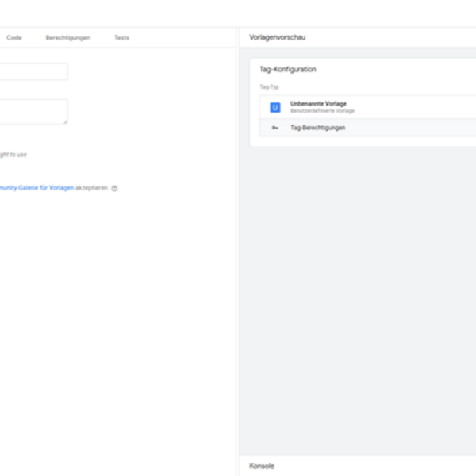Select the Unbenannte Vorlage title

click(x=318, y=104)
